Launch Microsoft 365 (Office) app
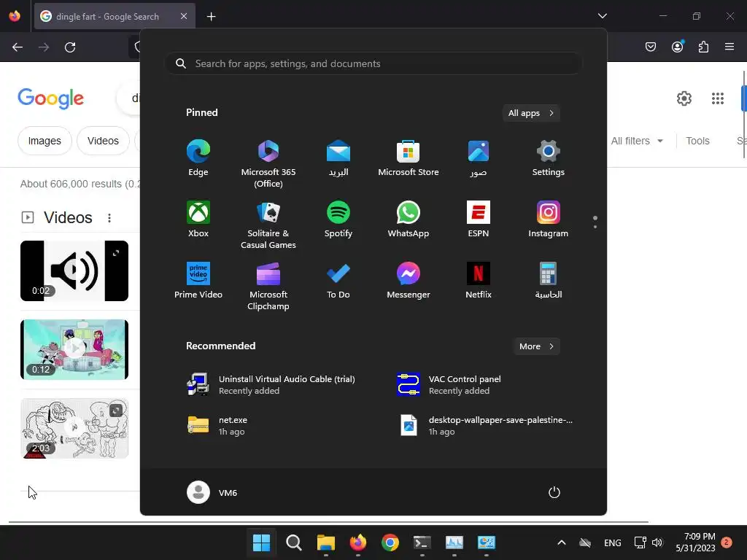Viewport: 747px width, 560px height. click(268, 164)
